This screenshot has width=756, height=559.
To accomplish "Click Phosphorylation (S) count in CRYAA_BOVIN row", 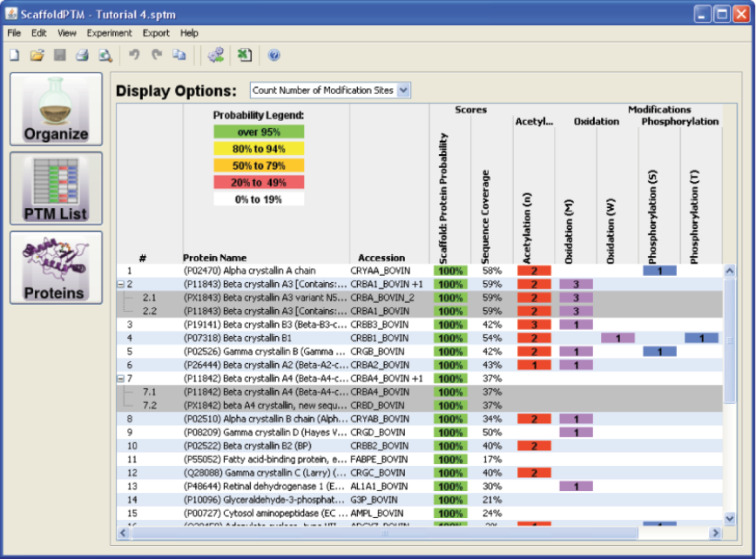I will click(x=659, y=271).
